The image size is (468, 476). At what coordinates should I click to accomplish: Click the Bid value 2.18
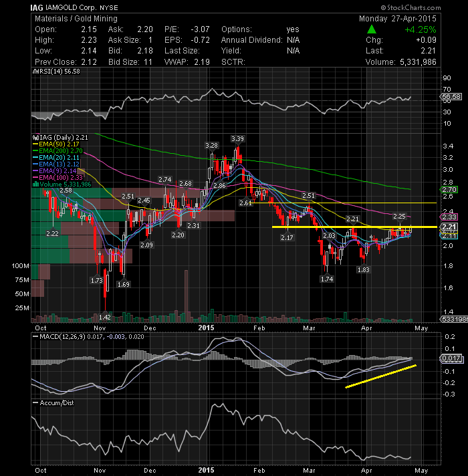coord(145,51)
